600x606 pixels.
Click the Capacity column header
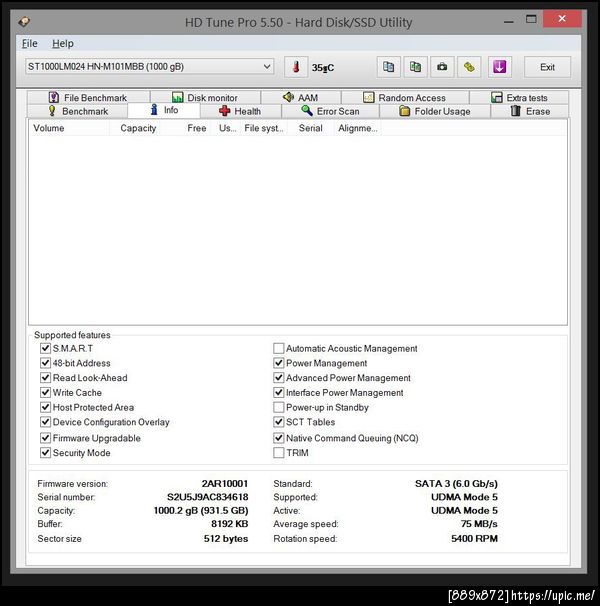(x=135, y=128)
